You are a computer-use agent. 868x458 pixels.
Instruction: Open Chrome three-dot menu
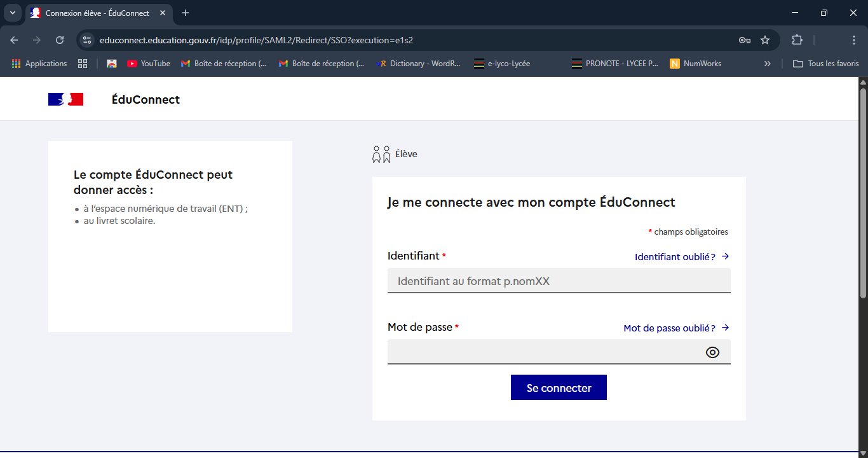pos(854,40)
